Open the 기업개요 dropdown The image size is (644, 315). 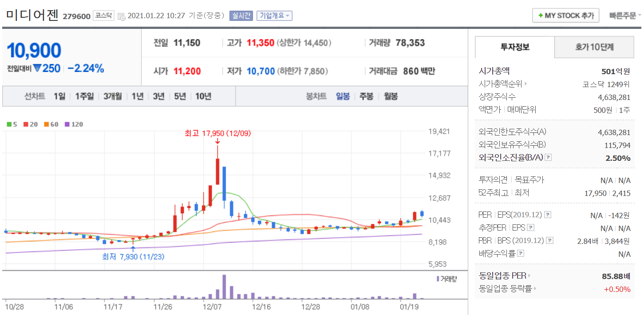[x=274, y=16]
